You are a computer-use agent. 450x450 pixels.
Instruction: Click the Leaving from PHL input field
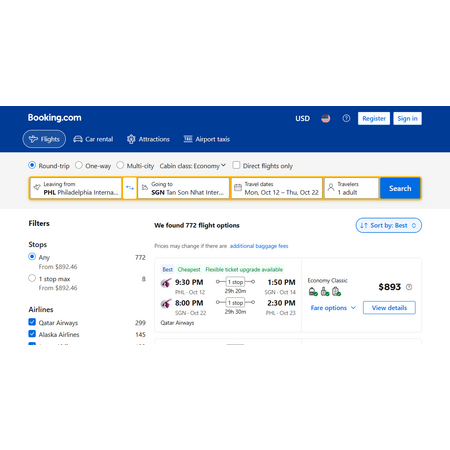tap(76, 188)
